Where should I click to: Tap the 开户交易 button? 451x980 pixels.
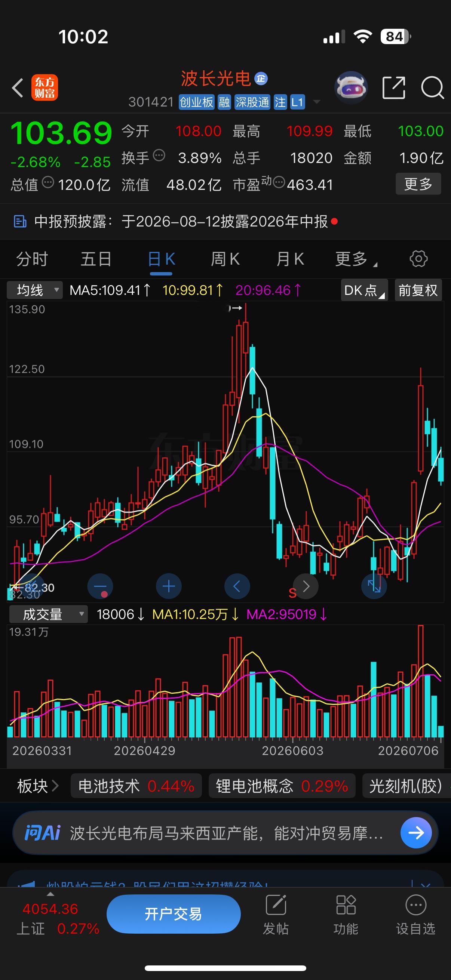(x=174, y=914)
